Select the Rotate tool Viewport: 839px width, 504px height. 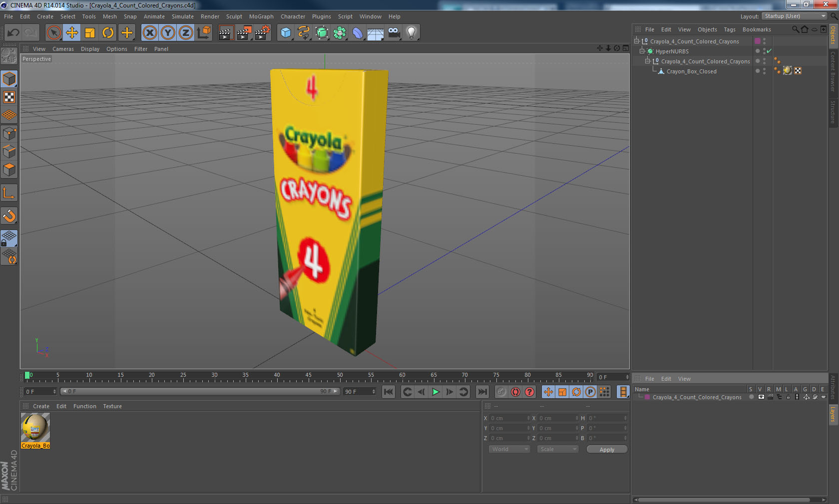tap(108, 33)
